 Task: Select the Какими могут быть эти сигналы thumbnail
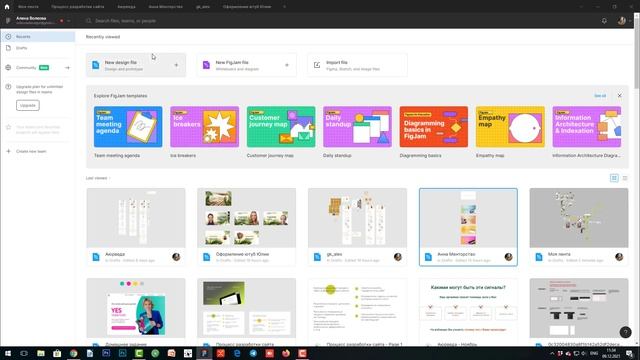pos(468,308)
